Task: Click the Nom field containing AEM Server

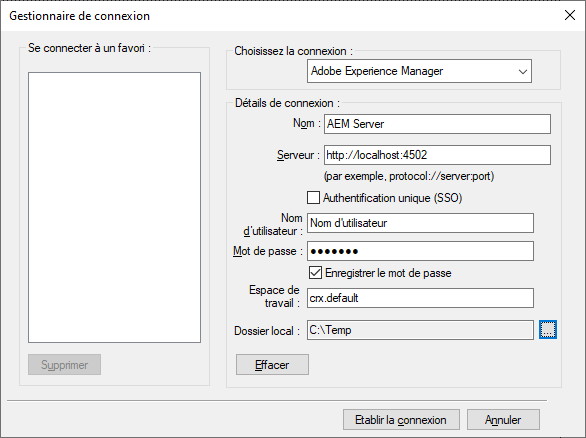Action: point(437,124)
